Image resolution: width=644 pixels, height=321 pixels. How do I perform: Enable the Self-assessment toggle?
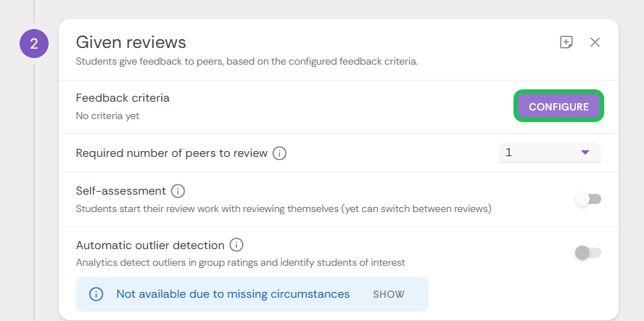[588, 199]
